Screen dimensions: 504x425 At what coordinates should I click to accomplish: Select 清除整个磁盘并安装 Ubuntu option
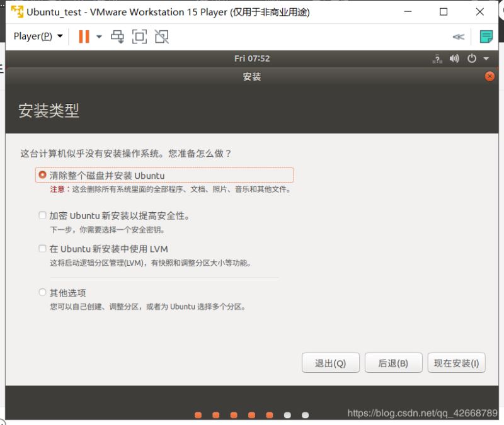click(x=43, y=175)
